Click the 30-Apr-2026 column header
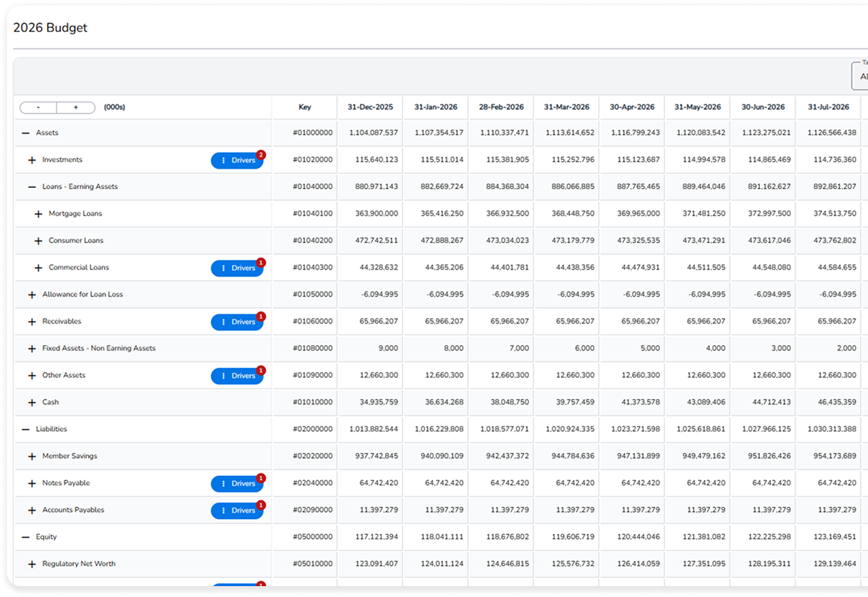Image resolution: width=868 pixels, height=597 pixels. [x=632, y=107]
